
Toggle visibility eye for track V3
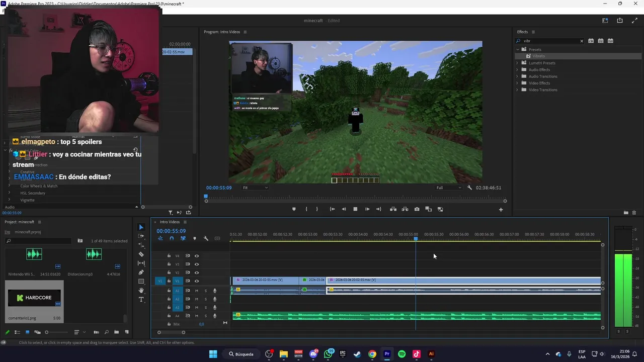197,264
